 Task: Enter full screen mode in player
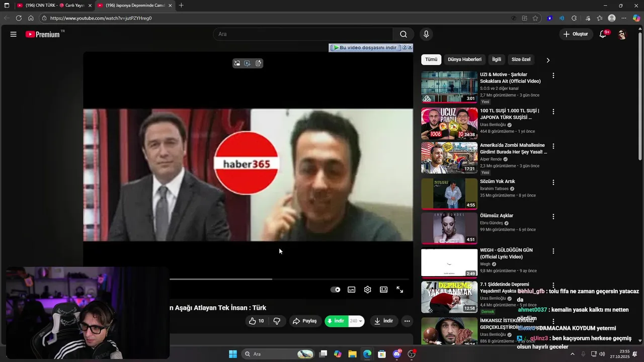pyautogui.click(x=400, y=290)
